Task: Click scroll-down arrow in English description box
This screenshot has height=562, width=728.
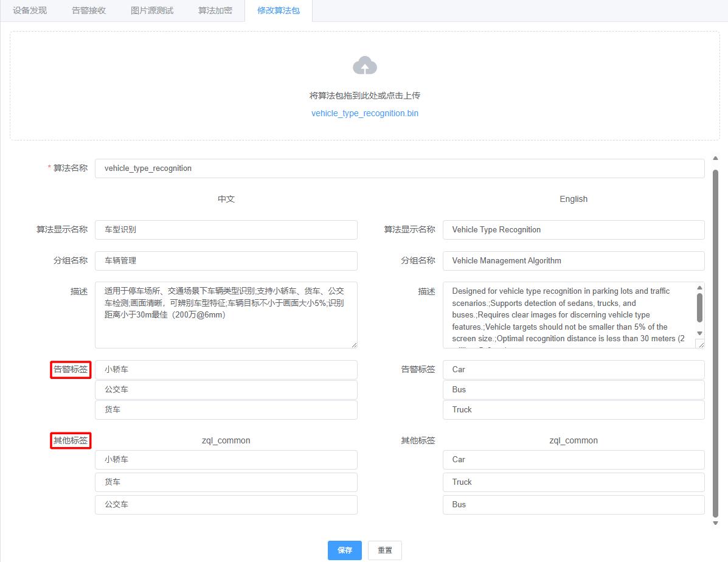Action: pyautogui.click(x=699, y=333)
